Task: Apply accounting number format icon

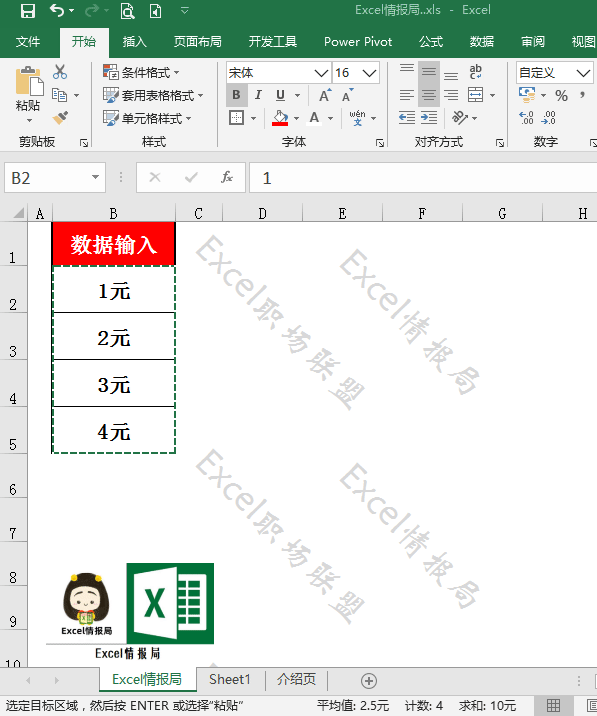Action: coord(527,95)
